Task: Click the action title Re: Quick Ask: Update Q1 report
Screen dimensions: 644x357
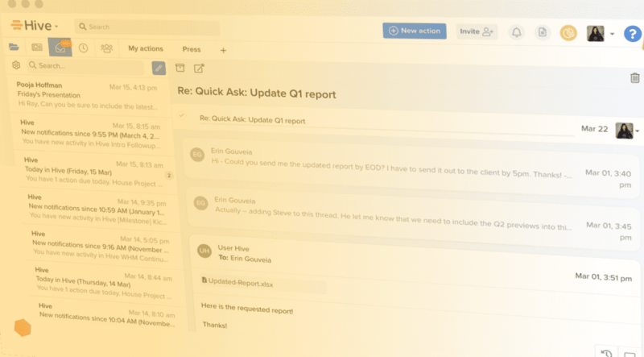Action: 252,120
